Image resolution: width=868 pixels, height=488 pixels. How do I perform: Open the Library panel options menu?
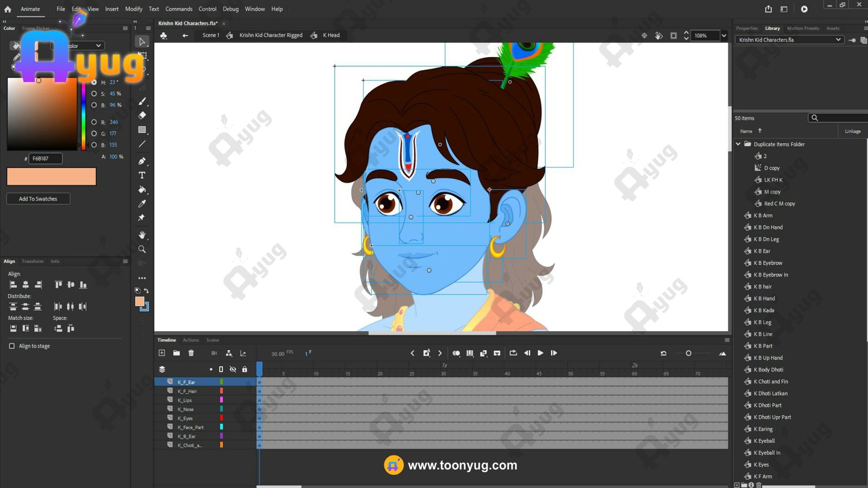click(865, 28)
